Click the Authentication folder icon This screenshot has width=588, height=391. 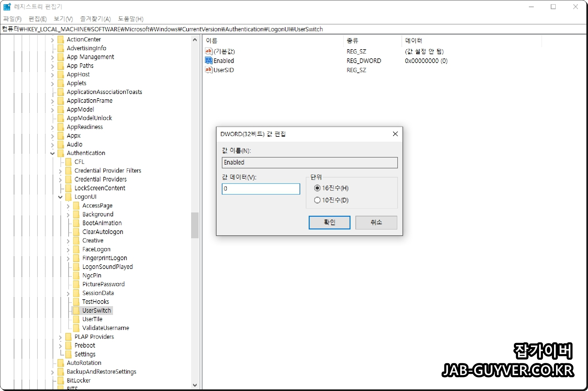click(x=60, y=153)
